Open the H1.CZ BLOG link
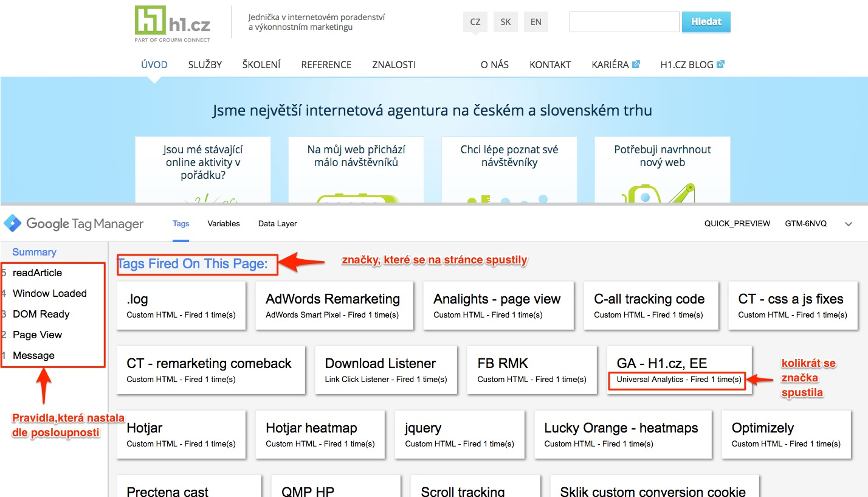868x497 pixels. [687, 64]
